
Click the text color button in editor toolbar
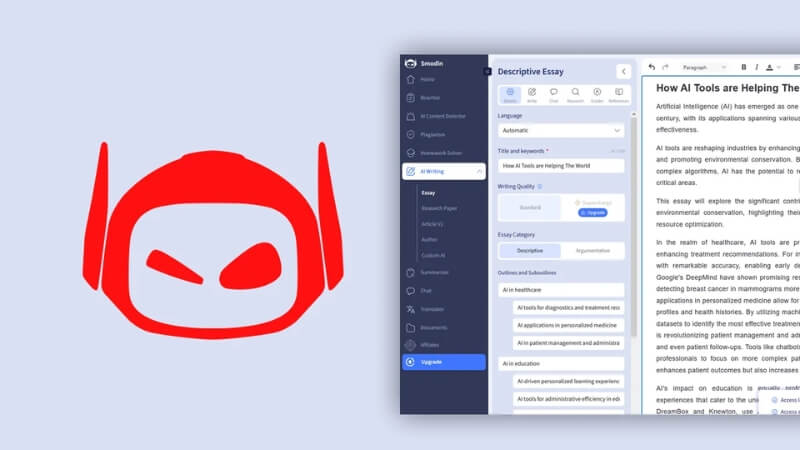[770, 67]
